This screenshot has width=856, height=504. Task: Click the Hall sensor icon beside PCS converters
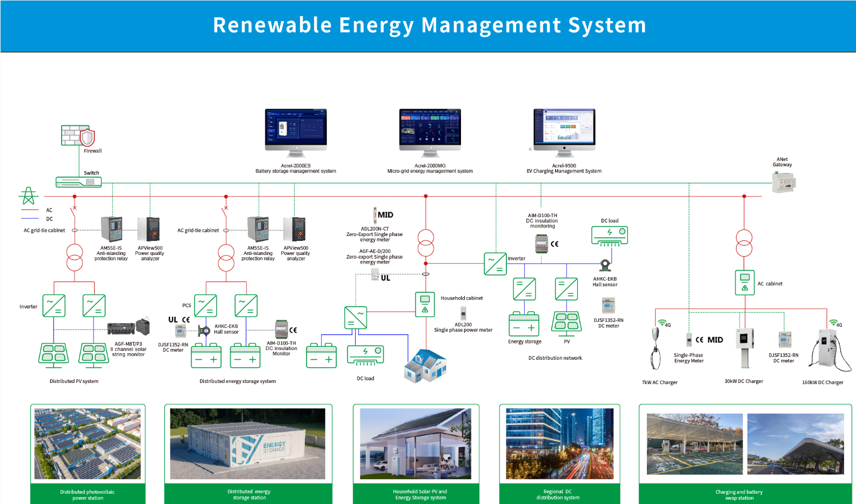[204, 330]
